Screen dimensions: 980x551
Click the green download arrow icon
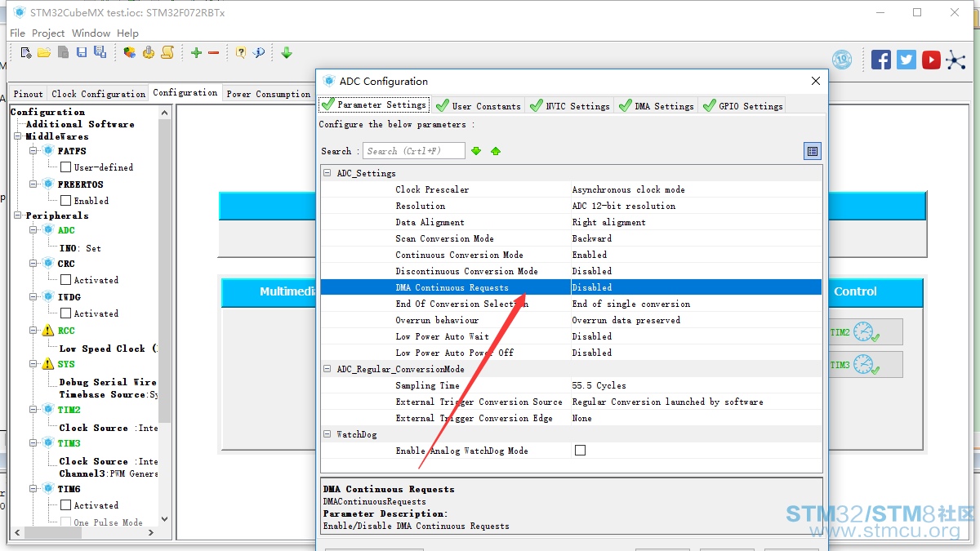287,52
